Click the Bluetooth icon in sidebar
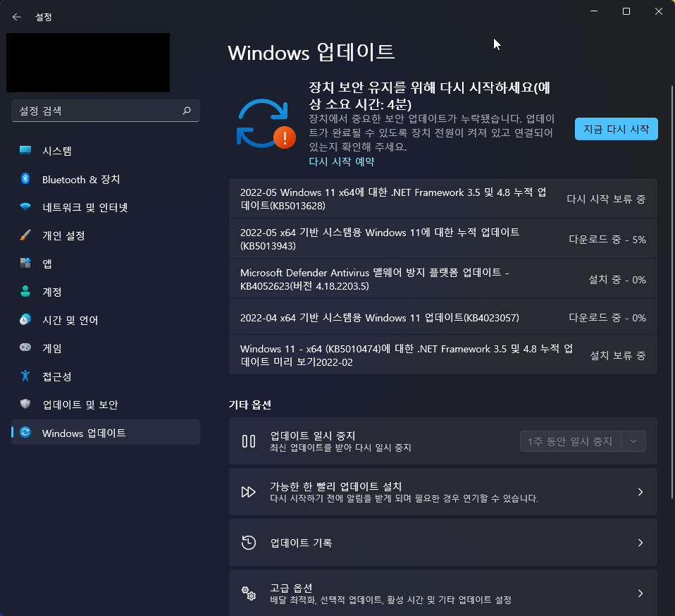The width and height of the screenshot is (675, 616). click(25, 178)
